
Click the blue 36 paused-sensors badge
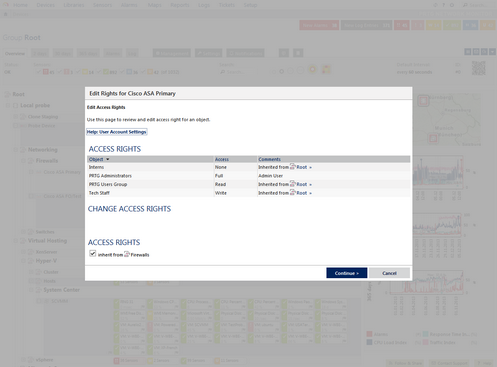(470, 25)
